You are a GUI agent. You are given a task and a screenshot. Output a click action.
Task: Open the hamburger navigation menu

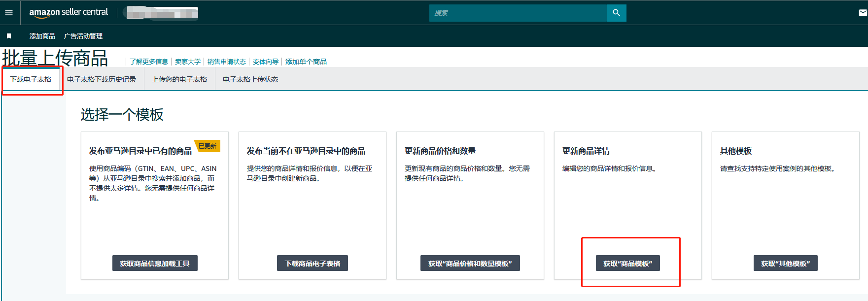[x=9, y=13]
